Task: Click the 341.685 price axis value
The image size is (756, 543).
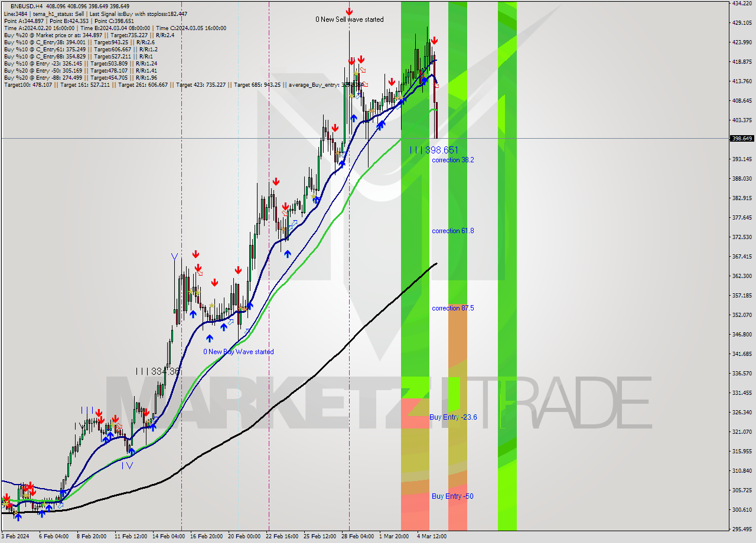Action: click(x=742, y=354)
